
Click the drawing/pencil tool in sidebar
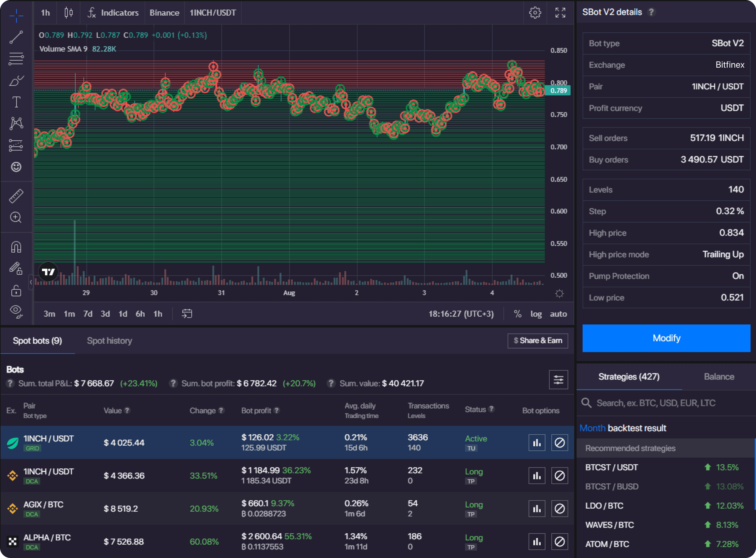16,267
